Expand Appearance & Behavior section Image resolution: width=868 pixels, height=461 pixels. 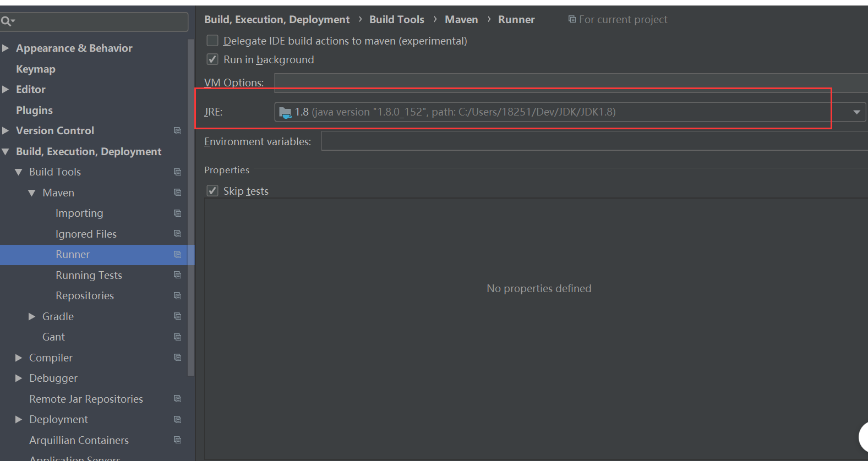coord(6,48)
